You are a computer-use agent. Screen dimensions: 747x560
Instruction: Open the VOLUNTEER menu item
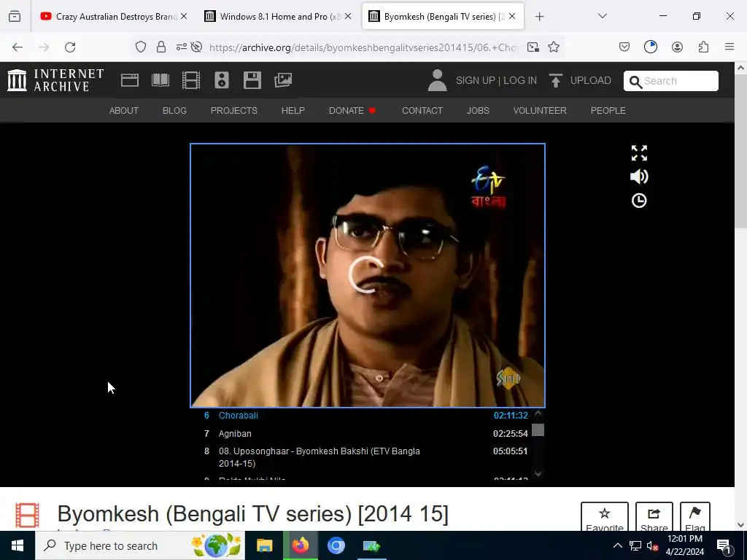click(x=540, y=111)
